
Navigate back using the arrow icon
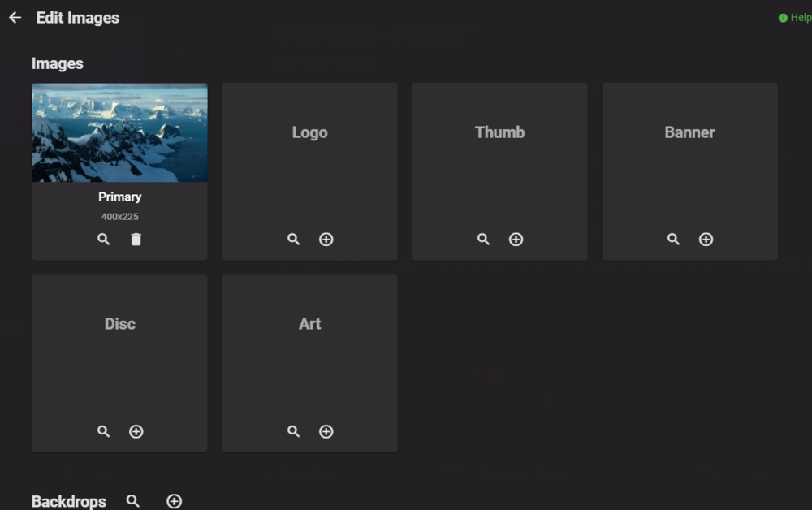(x=15, y=17)
